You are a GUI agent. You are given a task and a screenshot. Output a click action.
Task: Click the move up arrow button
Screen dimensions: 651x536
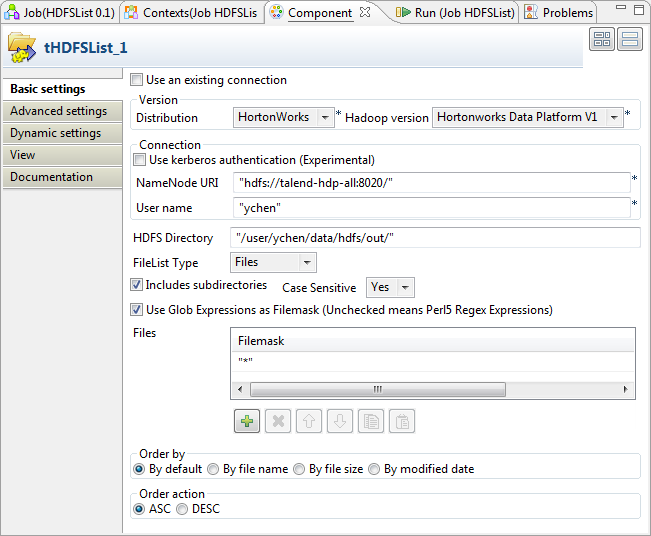coord(309,422)
